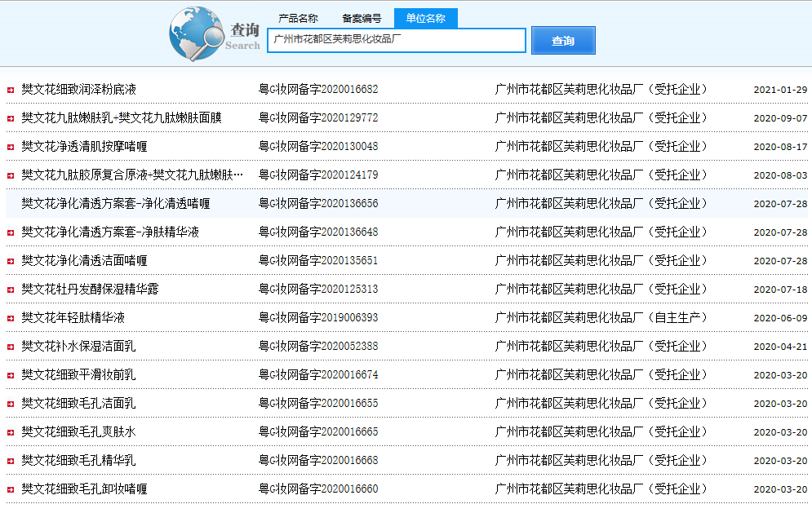Open product 樊文花九肽嫩肤乳+樊文花九肽嫩肤面膜
The width and height of the screenshot is (812, 513).
(x=122, y=118)
